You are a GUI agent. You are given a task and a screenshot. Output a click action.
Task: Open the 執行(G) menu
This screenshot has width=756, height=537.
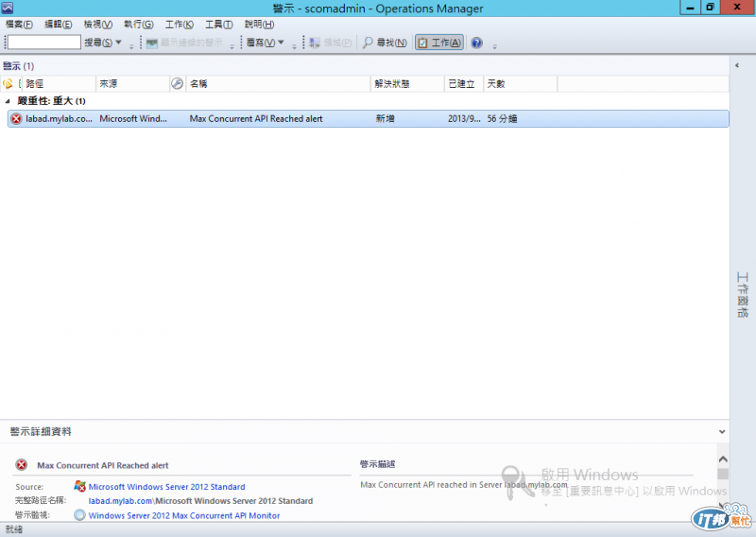click(x=138, y=25)
